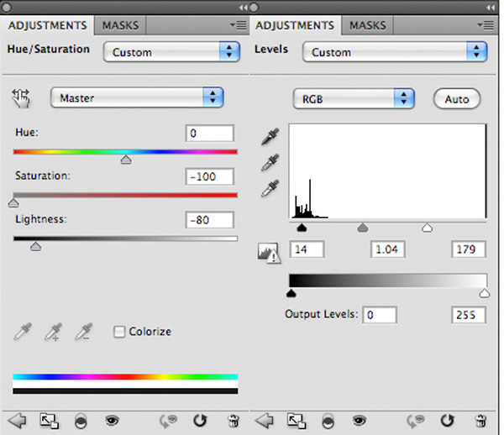Open the Levels panel options menu
The height and width of the screenshot is (435, 504).
[x=486, y=25]
